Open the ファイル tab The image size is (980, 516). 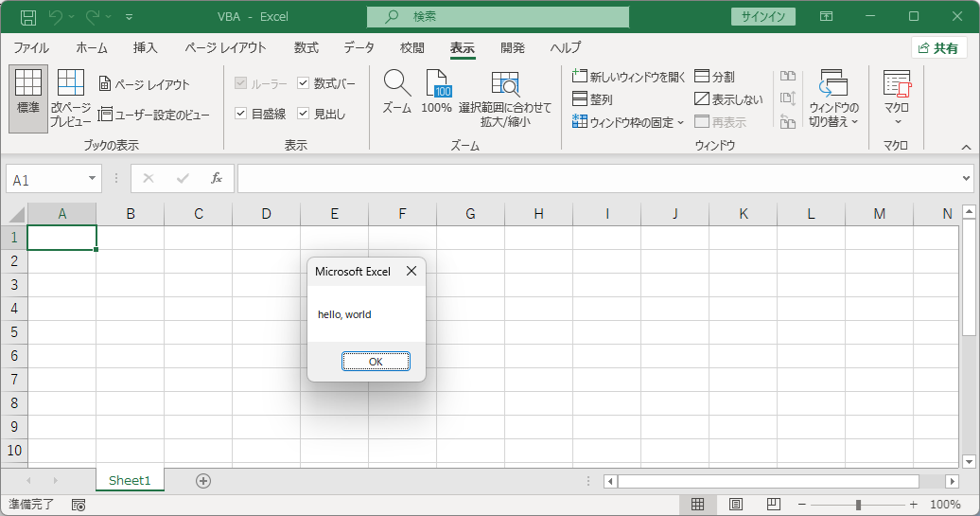click(x=31, y=47)
